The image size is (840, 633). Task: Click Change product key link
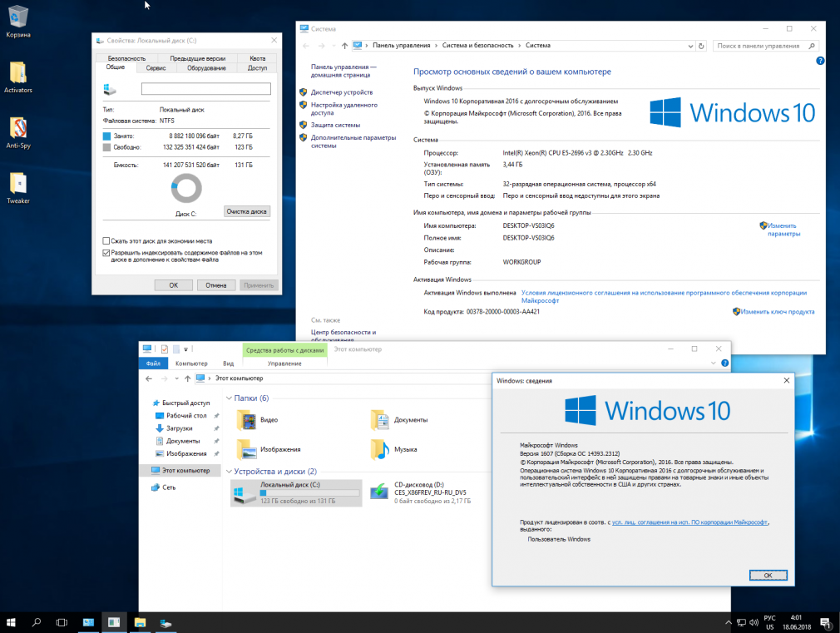[x=778, y=312]
